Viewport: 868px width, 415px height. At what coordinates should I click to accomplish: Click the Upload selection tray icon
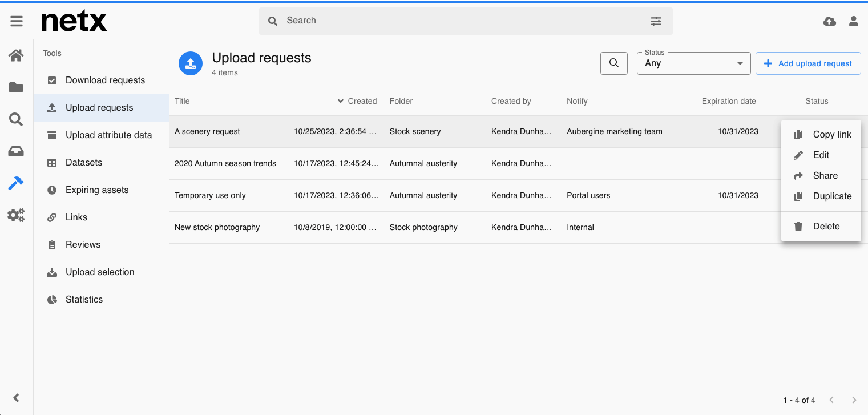[x=52, y=272]
